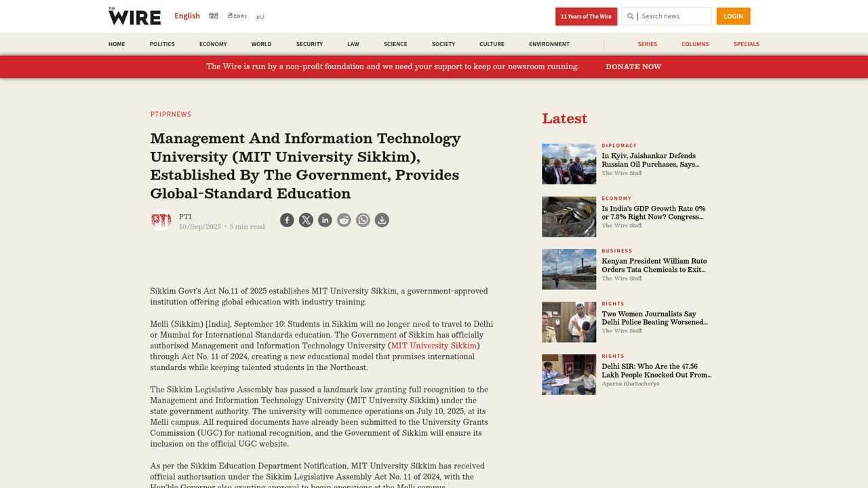The image size is (868, 488).
Task: Click the PTI author name
Action: [185, 217]
